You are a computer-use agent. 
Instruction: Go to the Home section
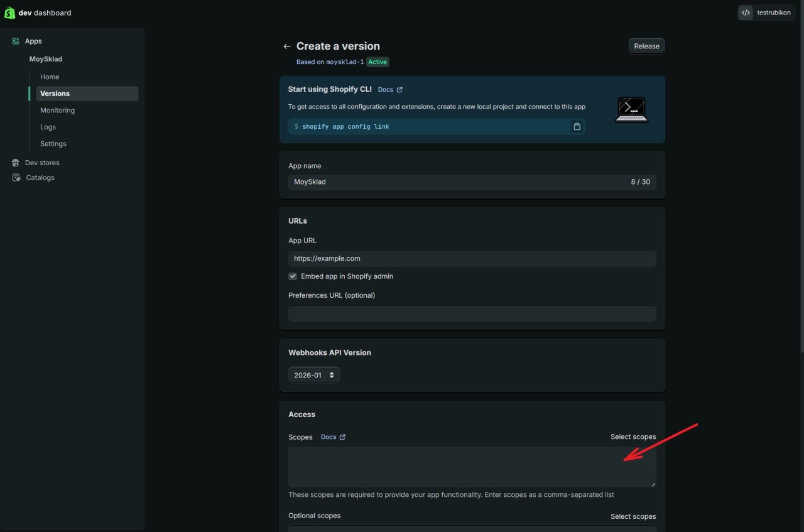50,77
